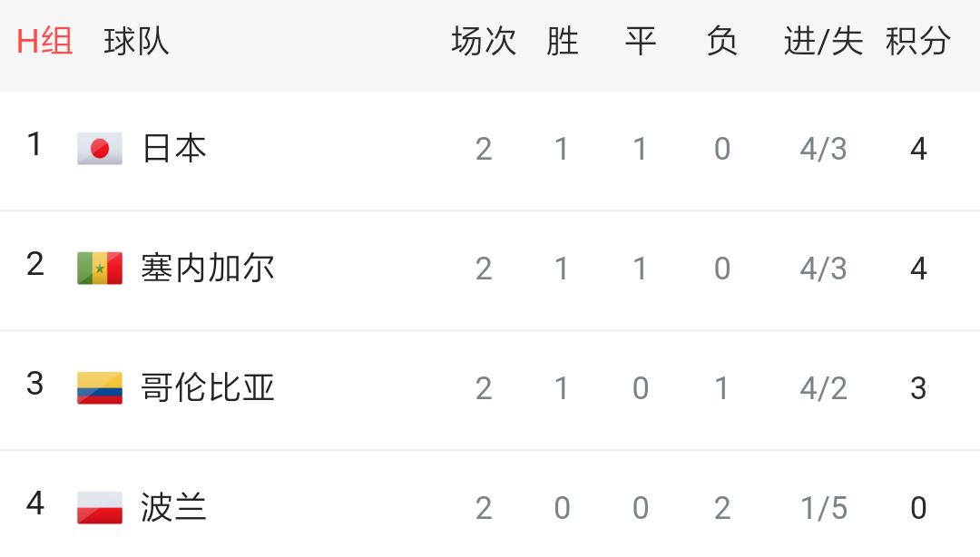Screen dimensions: 980x557
Task: Click the red sun emblem on Japan's flag
Action: pos(101,148)
